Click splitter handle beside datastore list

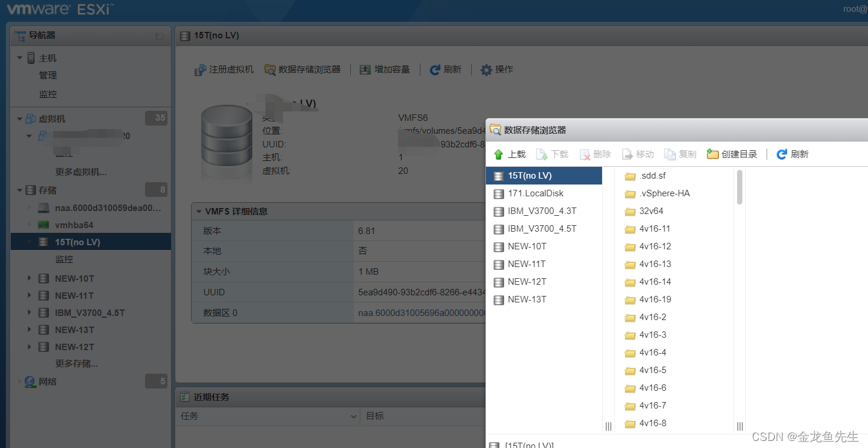[x=609, y=426]
